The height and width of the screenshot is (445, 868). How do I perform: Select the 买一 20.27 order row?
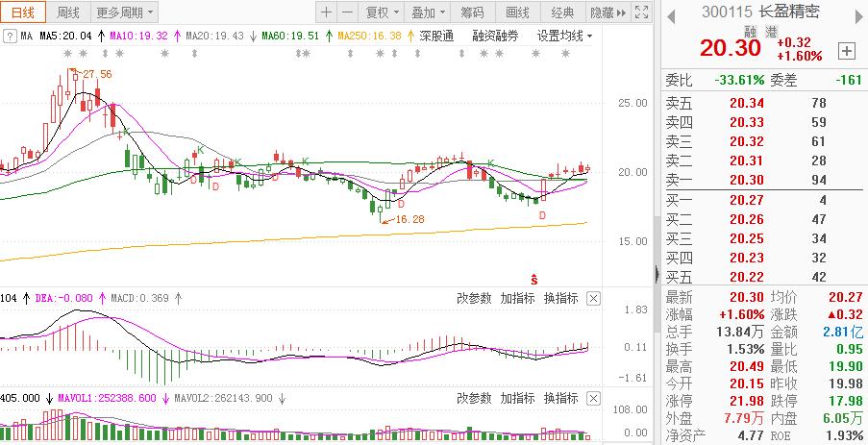coord(764,200)
